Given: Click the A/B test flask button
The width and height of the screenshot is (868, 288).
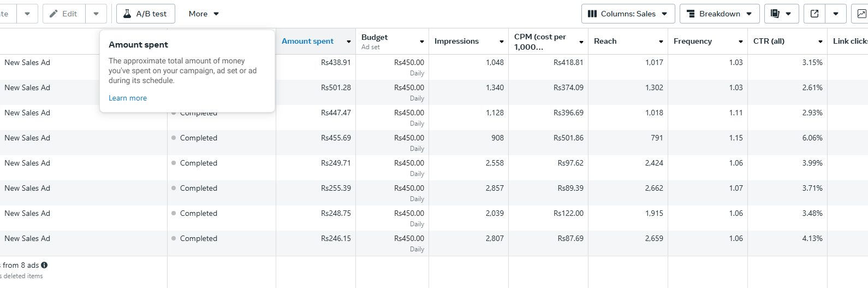Looking at the screenshot, I should pyautogui.click(x=145, y=14).
